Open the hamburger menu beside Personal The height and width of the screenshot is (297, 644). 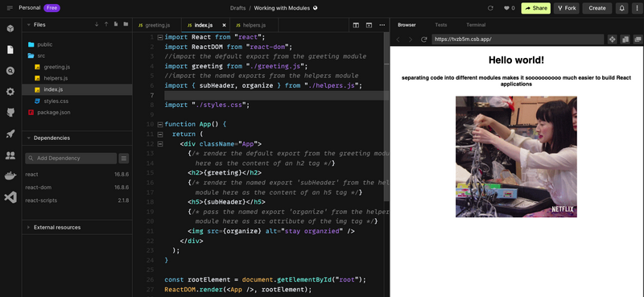10,8
